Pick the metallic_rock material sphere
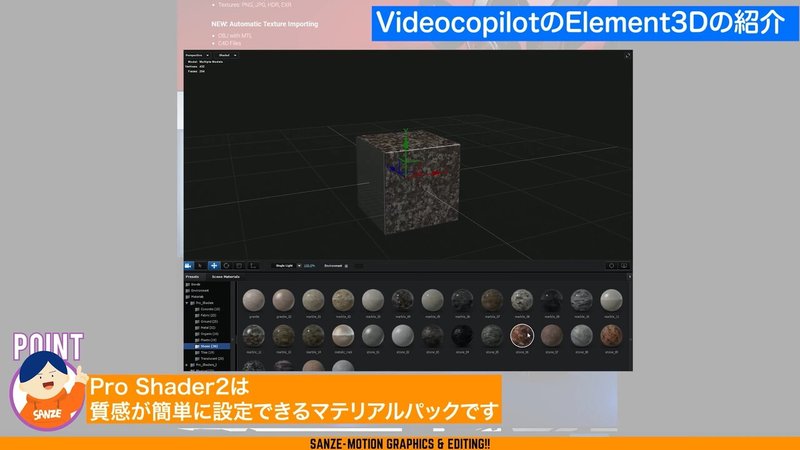The height and width of the screenshot is (450, 800). (343, 336)
